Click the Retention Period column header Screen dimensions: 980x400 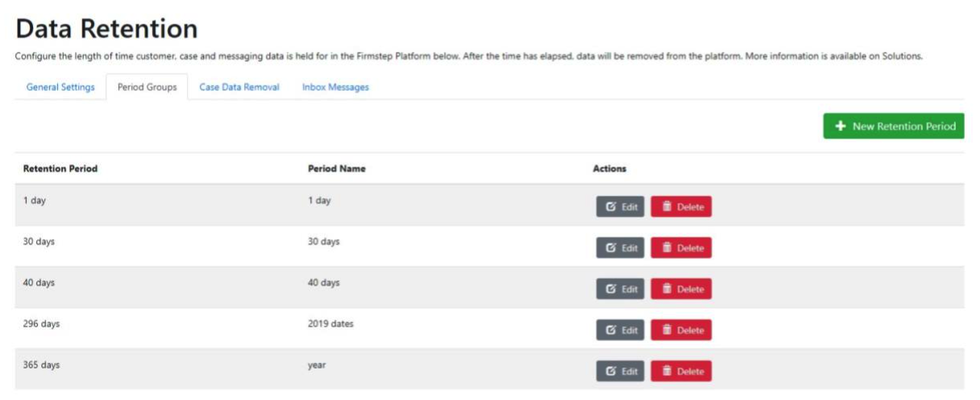click(x=60, y=169)
